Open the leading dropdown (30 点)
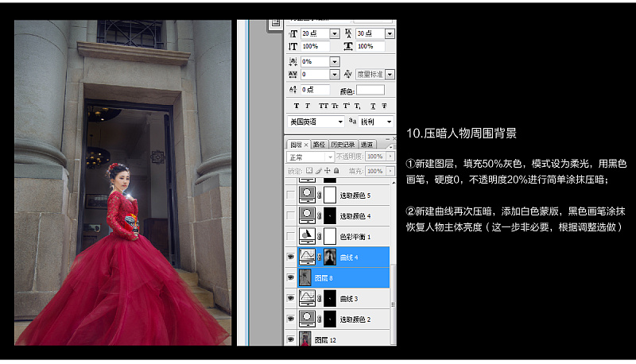The height and width of the screenshot is (364, 636). point(390,33)
